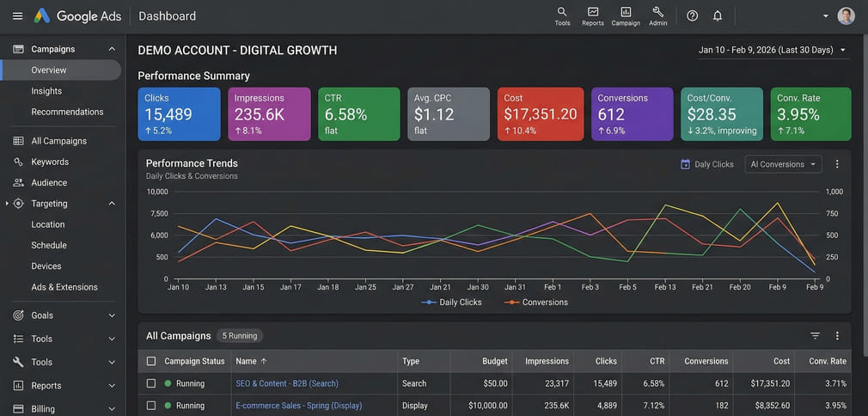Screen dimensions: 868x416
Task: Click the red Cost summary card
Action: [x=538, y=113]
